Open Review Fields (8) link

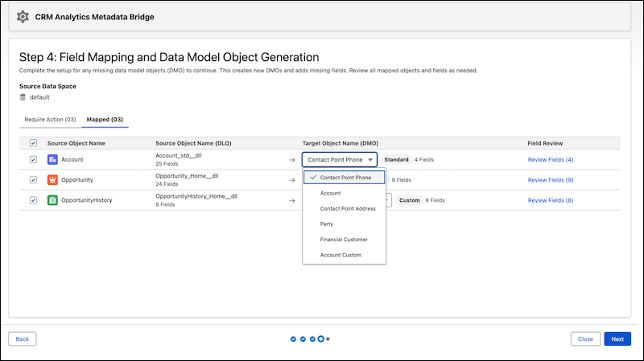coord(551,200)
